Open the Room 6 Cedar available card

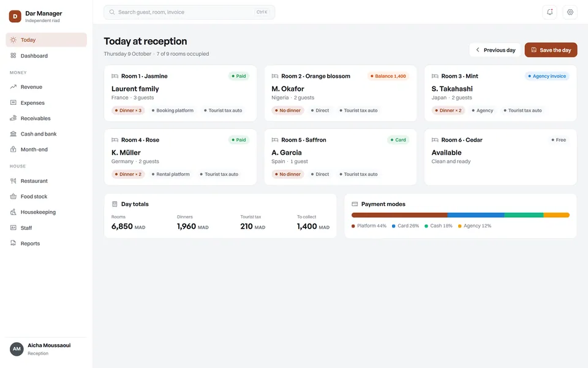coord(500,157)
